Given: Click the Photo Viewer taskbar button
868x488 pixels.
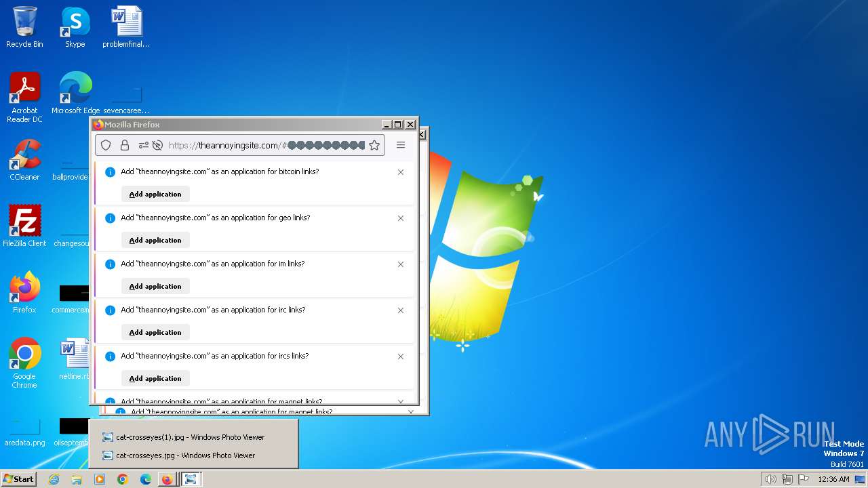Looking at the screenshot, I should point(191,479).
